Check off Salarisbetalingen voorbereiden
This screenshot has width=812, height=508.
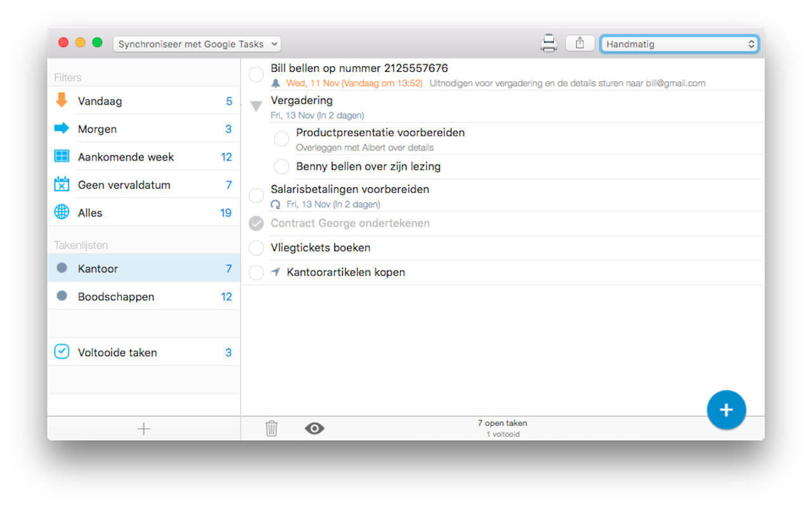click(x=256, y=195)
